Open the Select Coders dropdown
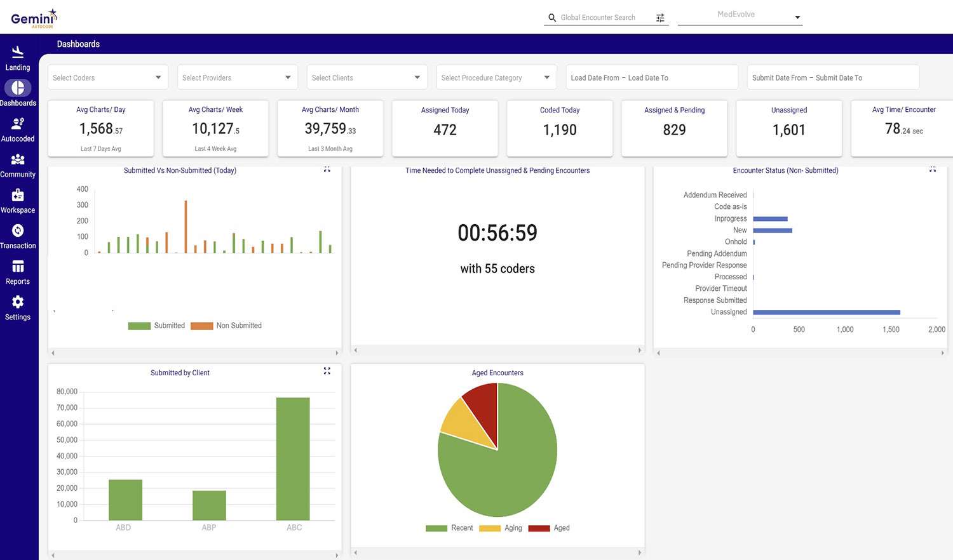 click(x=107, y=77)
